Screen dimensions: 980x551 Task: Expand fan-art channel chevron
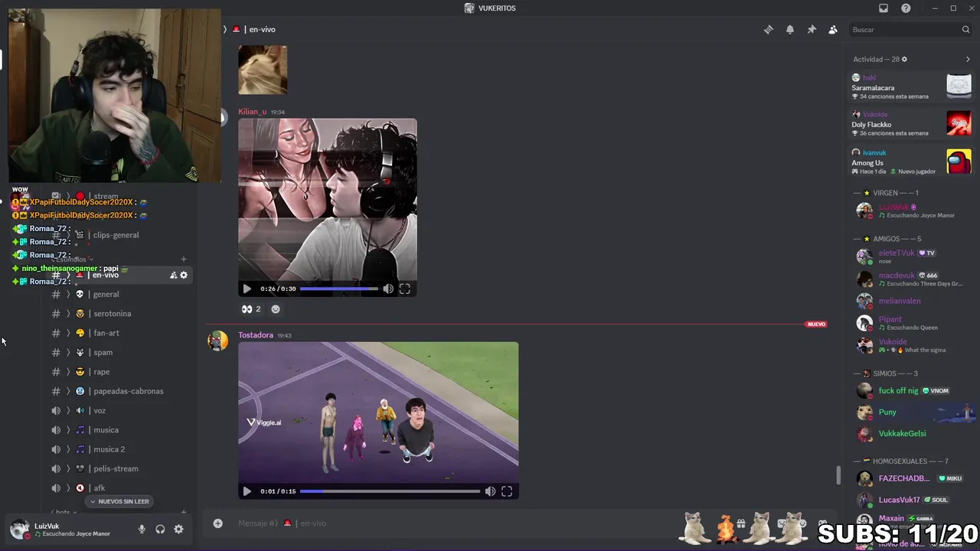coord(68,333)
